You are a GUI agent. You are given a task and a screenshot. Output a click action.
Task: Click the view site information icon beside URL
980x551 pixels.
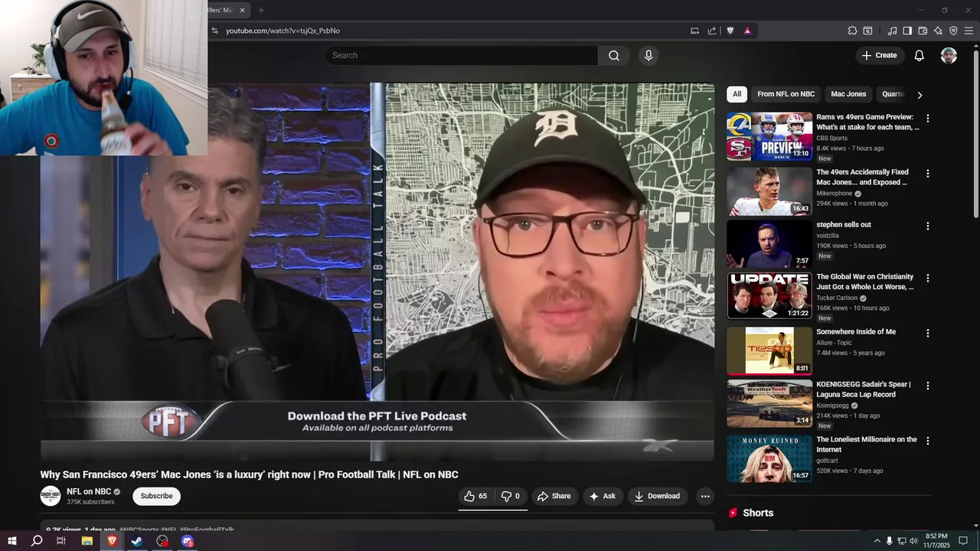pyautogui.click(x=215, y=31)
